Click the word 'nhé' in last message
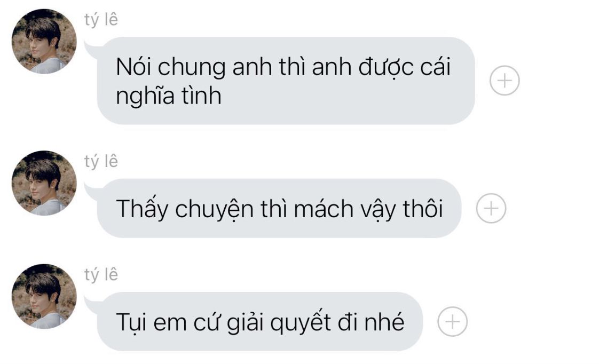The height and width of the screenshot is (364, 599). point(384,322)
